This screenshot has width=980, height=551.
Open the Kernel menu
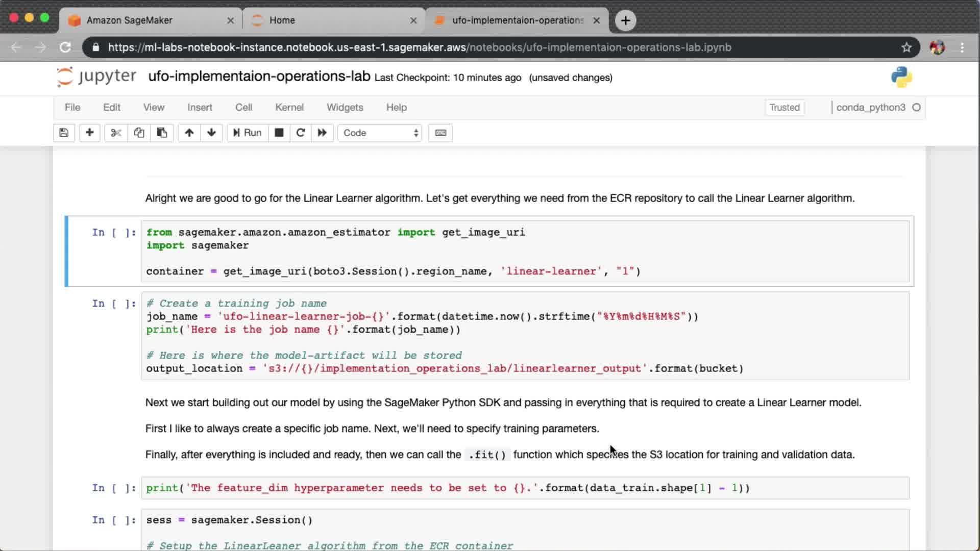[x=289, y=107]
